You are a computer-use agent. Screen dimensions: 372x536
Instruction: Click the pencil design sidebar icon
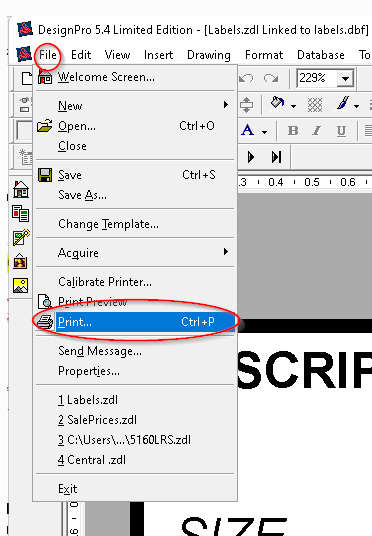click(21, 238)
